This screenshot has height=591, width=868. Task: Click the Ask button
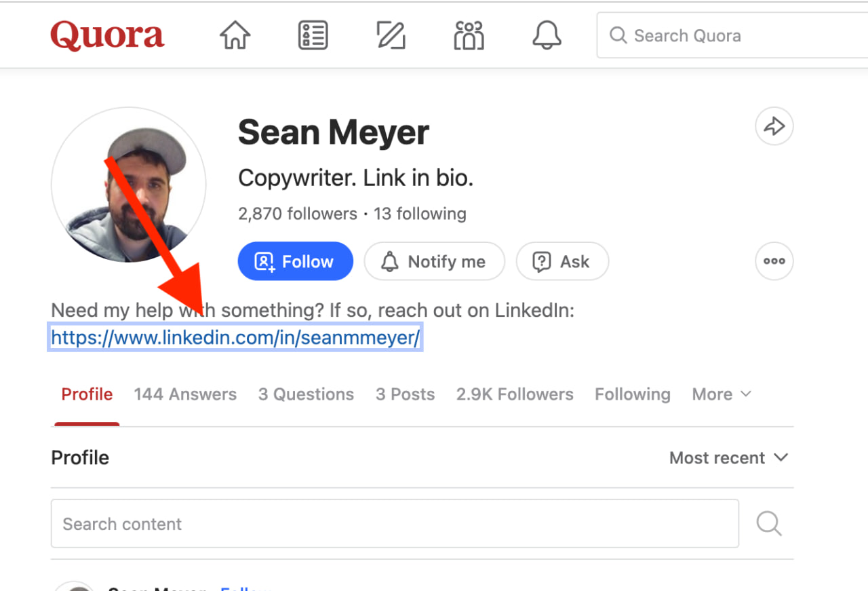[562, 261]
